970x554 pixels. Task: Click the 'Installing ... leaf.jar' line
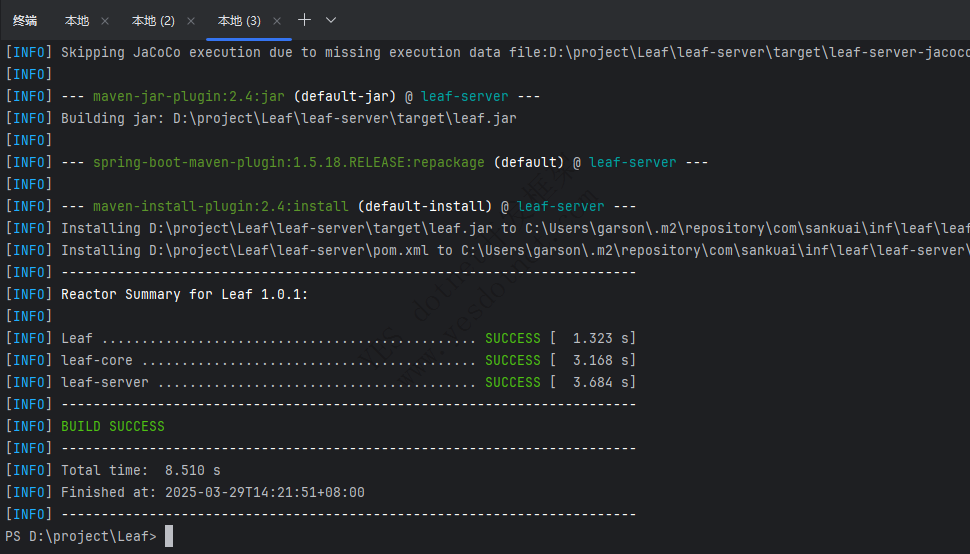point(515,229)
